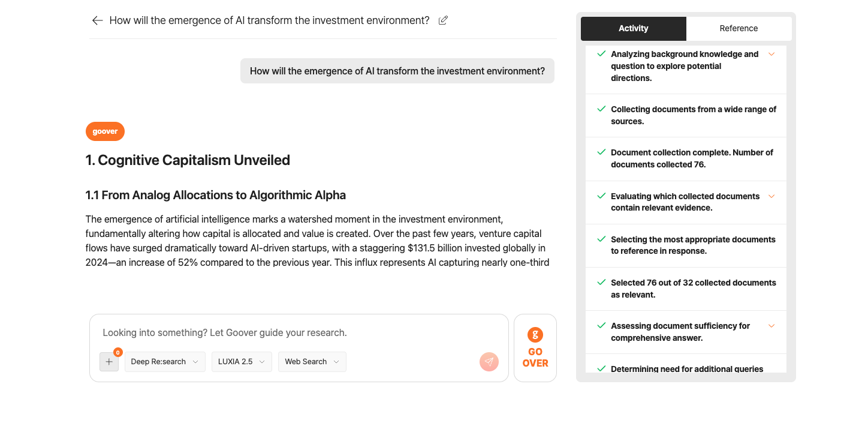Click the back arrow icon

97,20
